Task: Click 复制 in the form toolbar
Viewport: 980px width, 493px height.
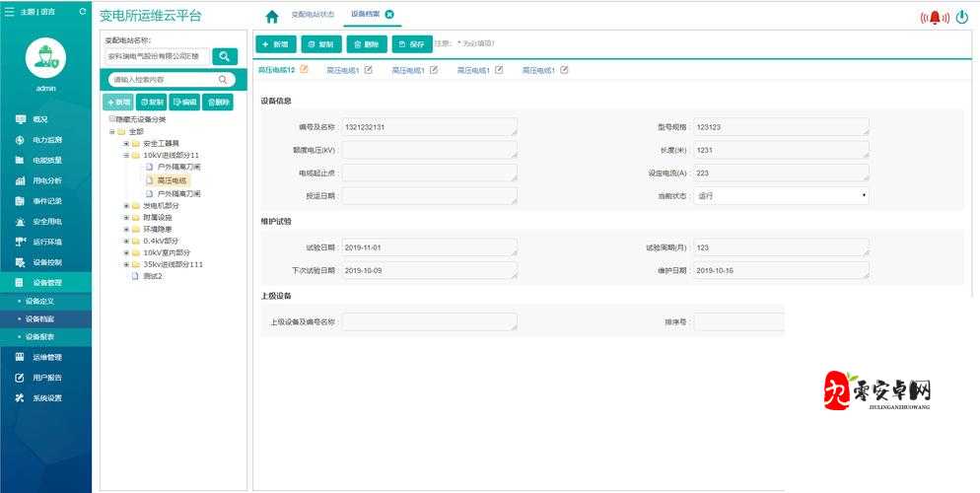Action: [321, 44]
